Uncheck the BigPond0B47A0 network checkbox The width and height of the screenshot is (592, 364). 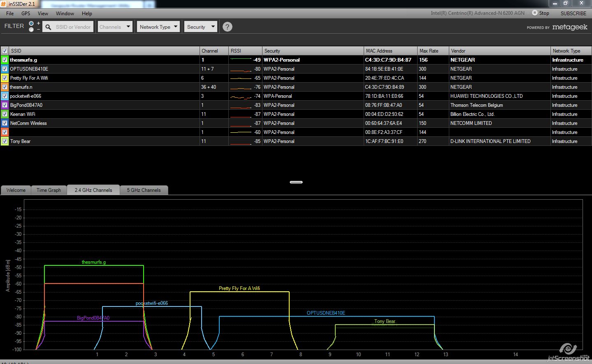tap(5, 105)
